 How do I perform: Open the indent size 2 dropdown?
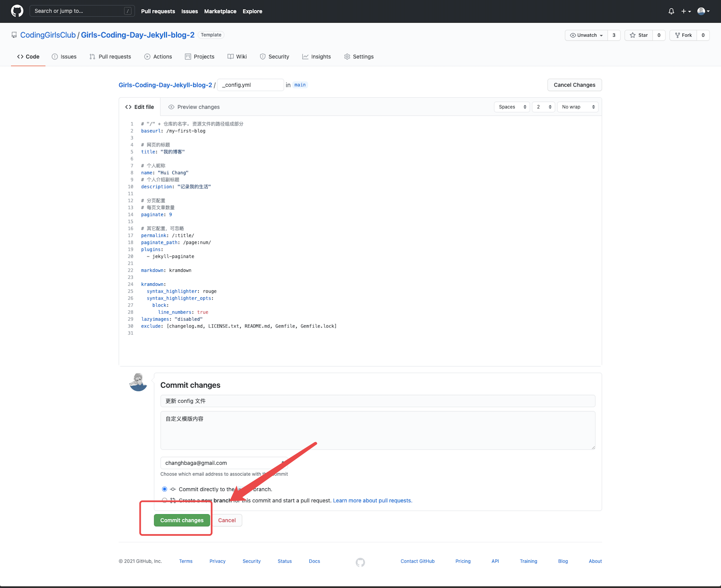[x=543, y=107]
